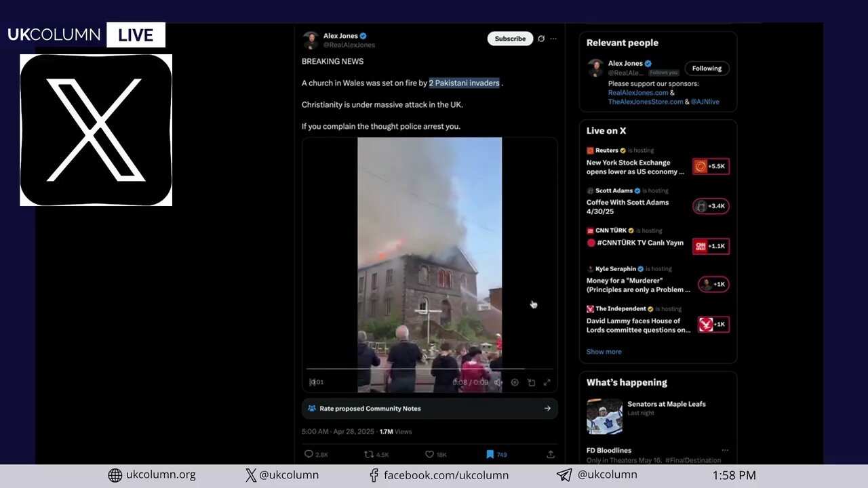
Task: Seek along the video progress bar
Action: (430, 369)
